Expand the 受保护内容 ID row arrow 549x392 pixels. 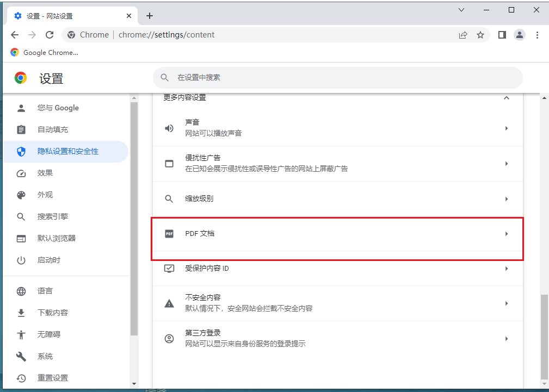pyautogui.click(x=506, y=269)
